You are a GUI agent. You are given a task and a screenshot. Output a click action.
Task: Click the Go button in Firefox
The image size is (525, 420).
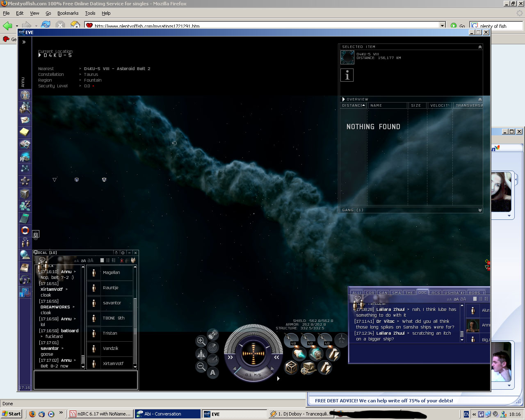point(458,25)
